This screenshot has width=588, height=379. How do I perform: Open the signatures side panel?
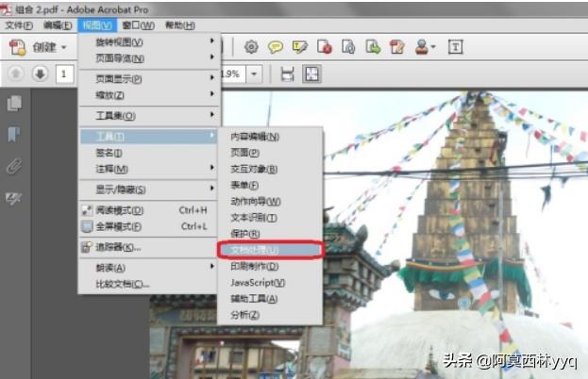pyautogui.click(x=14, y=199)
